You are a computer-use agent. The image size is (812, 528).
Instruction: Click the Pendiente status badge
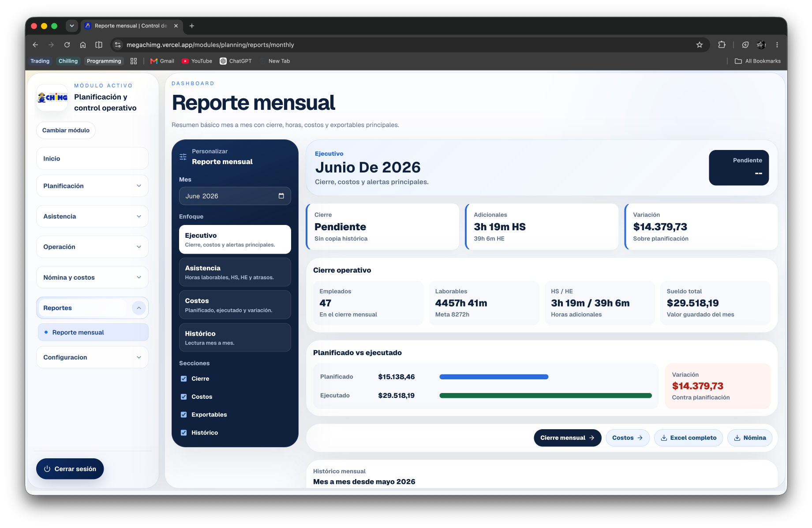[x=739, y=168]
